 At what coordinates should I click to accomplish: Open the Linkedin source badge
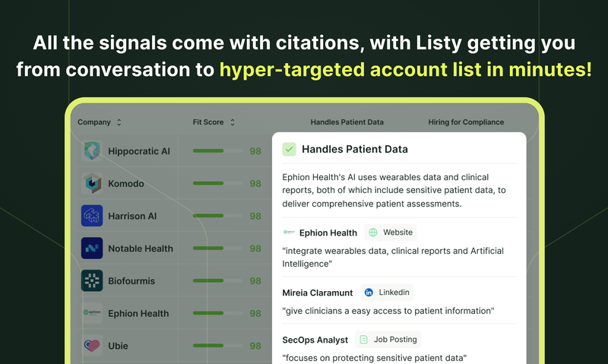coord(387,293)
